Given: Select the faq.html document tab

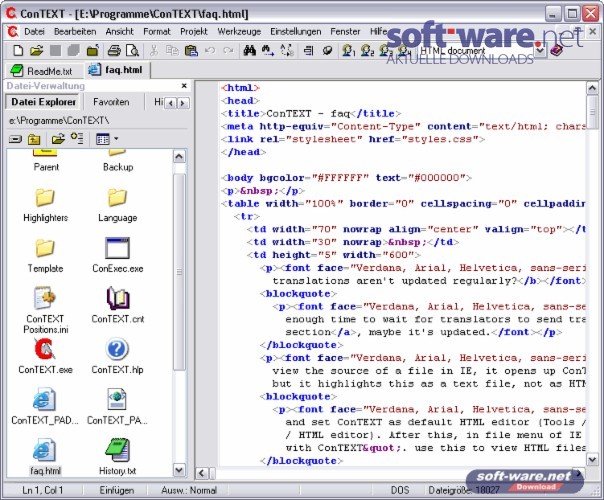Looking at the screenshot, I should (117, 70).
